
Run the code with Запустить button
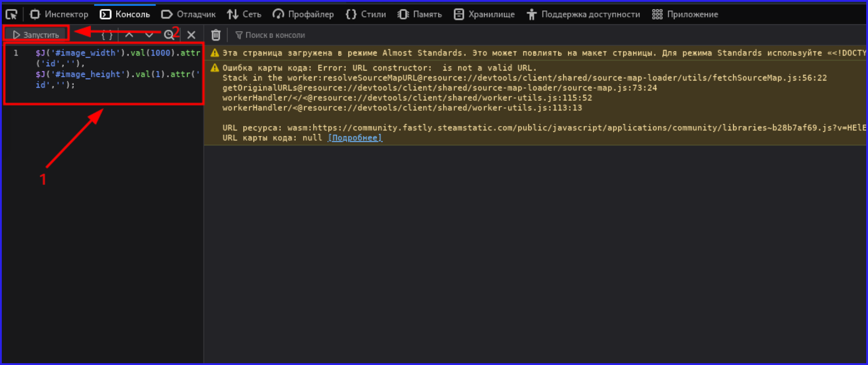pyautogui.click(x=36, y=35)
